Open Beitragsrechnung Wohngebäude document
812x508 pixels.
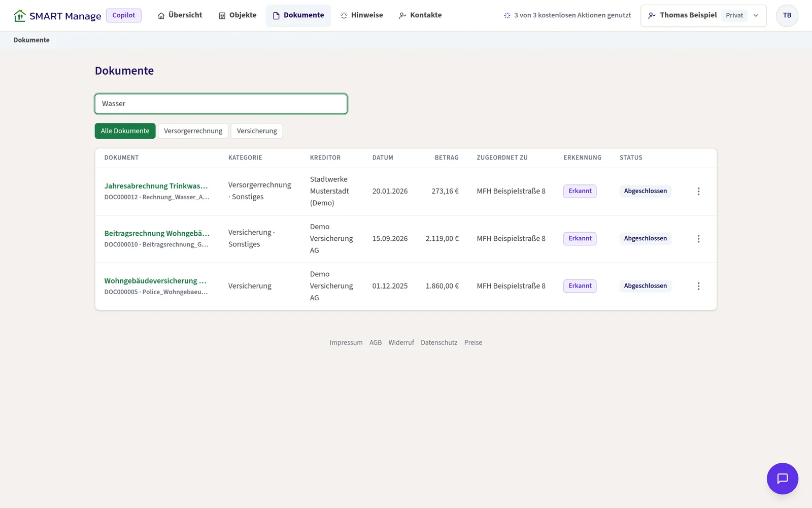[x=157, y=233]
